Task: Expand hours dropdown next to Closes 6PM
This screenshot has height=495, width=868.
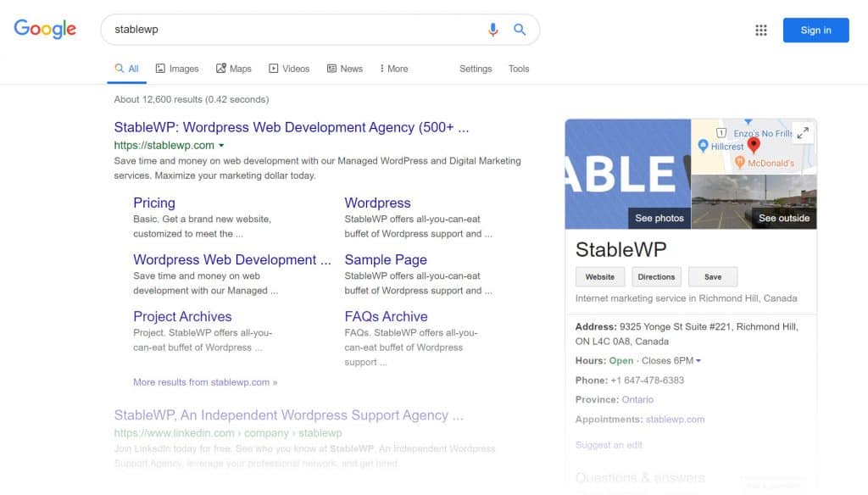Action: 698,361
